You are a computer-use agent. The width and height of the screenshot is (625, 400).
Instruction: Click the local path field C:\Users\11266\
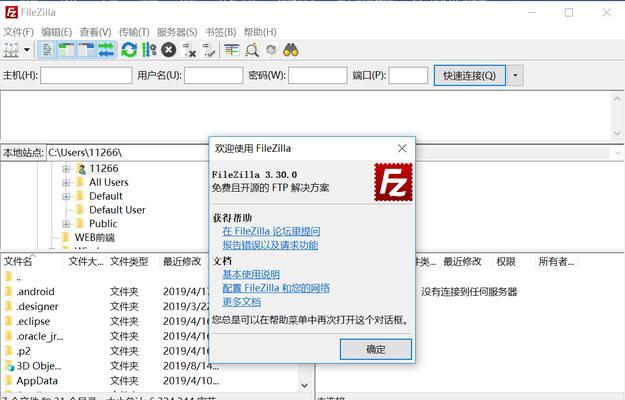tap(127, 153)
